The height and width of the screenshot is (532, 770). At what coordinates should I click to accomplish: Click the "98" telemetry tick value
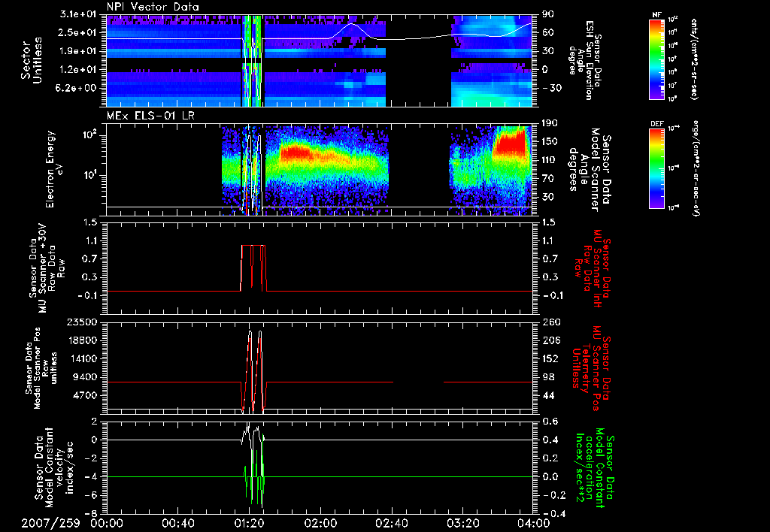(547, 377)
